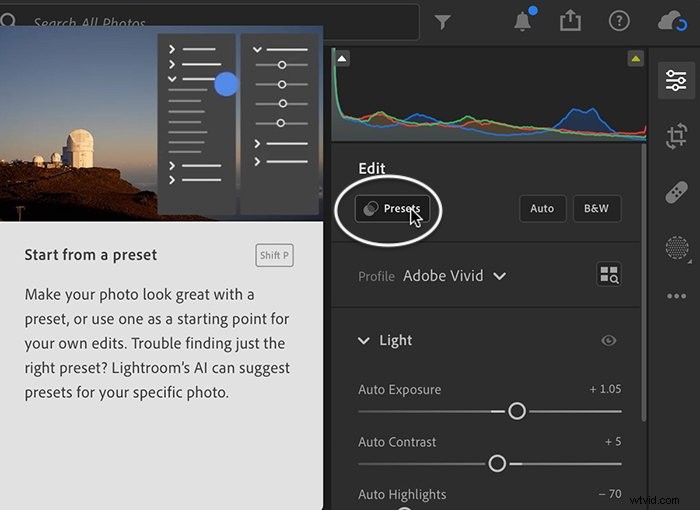Toggle shadow clipping indicator in histogram
Viewport: 700px width, 510px height.
pyautogui.click(x=342, y=59)
